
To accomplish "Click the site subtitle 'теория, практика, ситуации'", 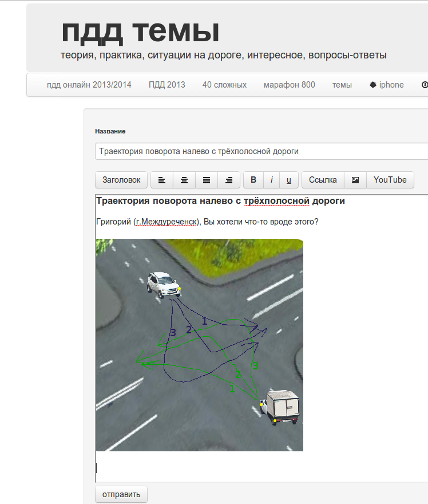I will click(x=127, y=56).
